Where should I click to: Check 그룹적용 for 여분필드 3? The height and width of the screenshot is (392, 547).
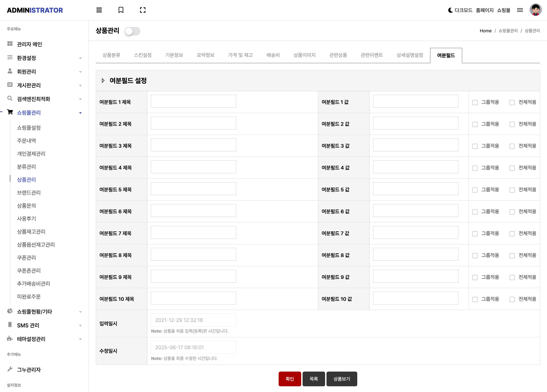pyautogui.click(x=475, y=146)
